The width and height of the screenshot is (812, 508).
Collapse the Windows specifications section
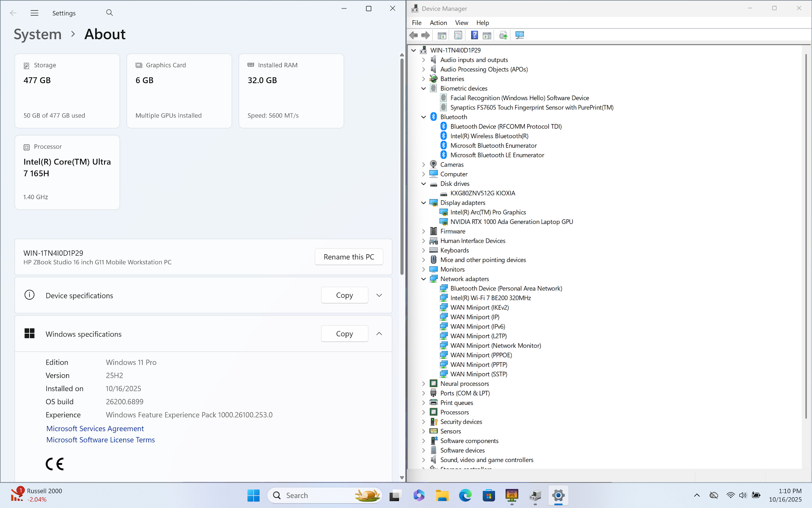coord(379,334)
